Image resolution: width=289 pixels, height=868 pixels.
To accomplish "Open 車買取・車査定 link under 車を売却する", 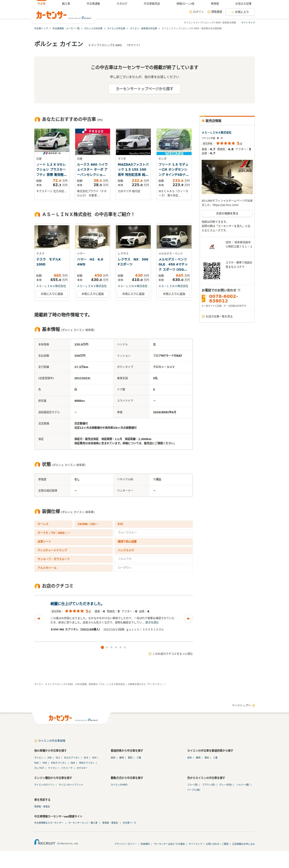I will (x=42, y=807).
